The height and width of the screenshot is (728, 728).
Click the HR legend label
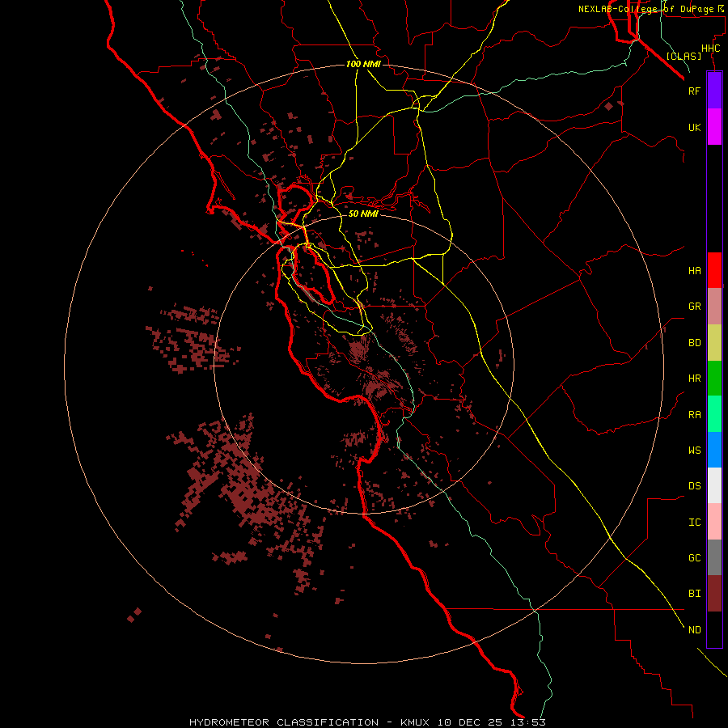[695, 379]
